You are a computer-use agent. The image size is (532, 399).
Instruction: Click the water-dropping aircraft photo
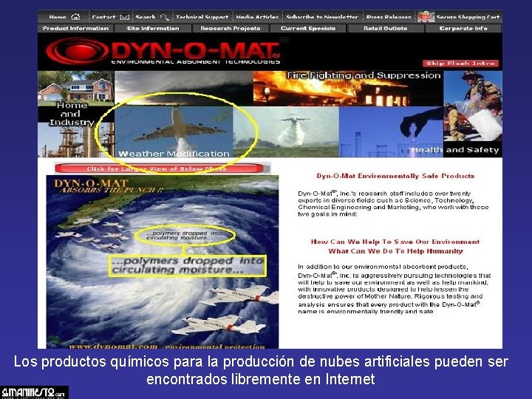[x=286, y=132]
